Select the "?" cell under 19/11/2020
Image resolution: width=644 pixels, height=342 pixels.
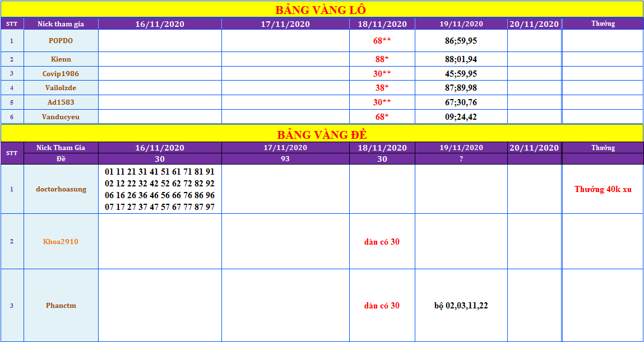click(x=461, y=159)
